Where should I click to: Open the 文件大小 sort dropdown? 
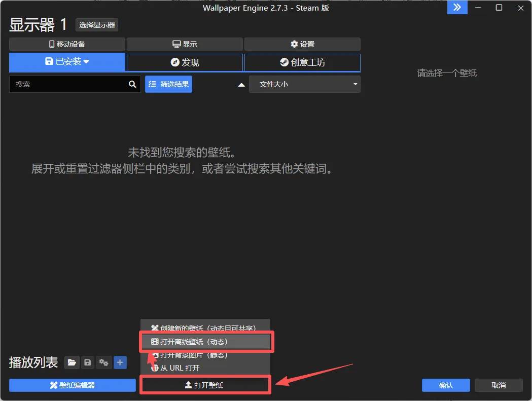[304, 84]
